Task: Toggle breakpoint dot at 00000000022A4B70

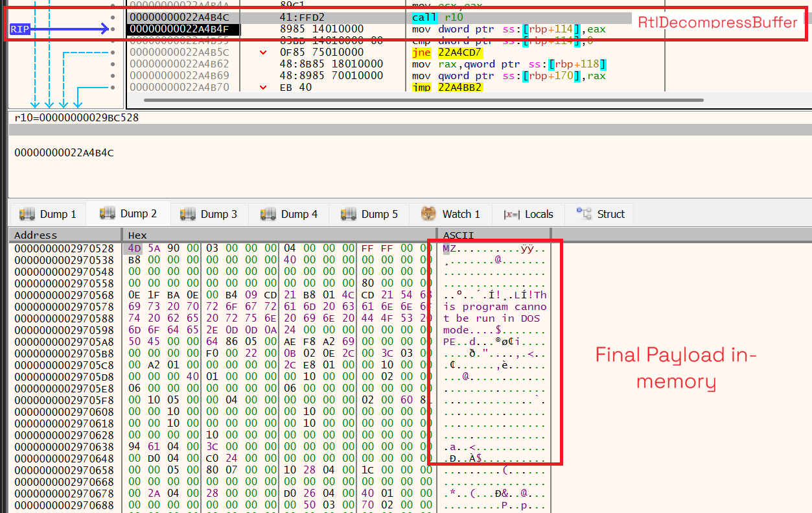Action: (113, 88)
